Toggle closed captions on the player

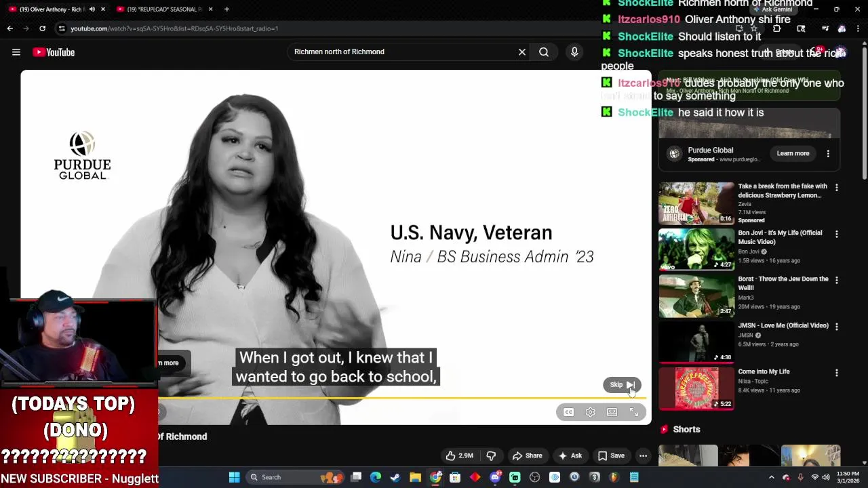[x=569, y=412]
